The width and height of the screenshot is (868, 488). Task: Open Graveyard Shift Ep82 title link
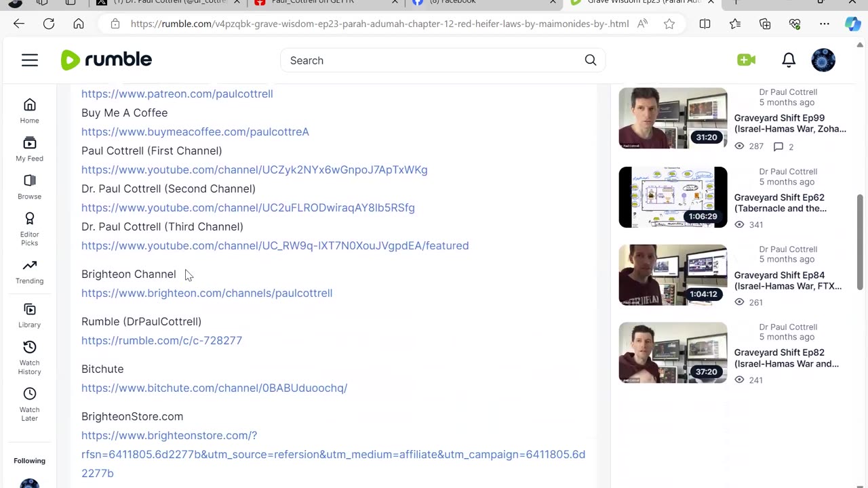[x=787, y=358]
